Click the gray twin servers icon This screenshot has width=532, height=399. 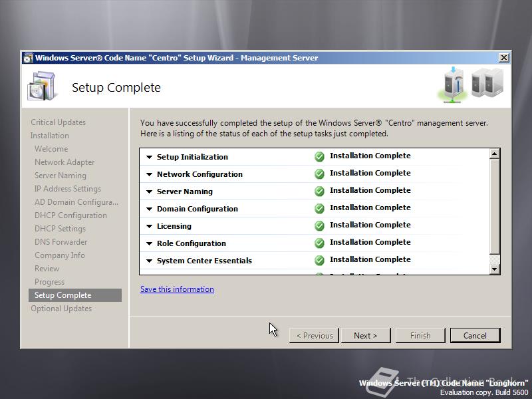point(487,83)
